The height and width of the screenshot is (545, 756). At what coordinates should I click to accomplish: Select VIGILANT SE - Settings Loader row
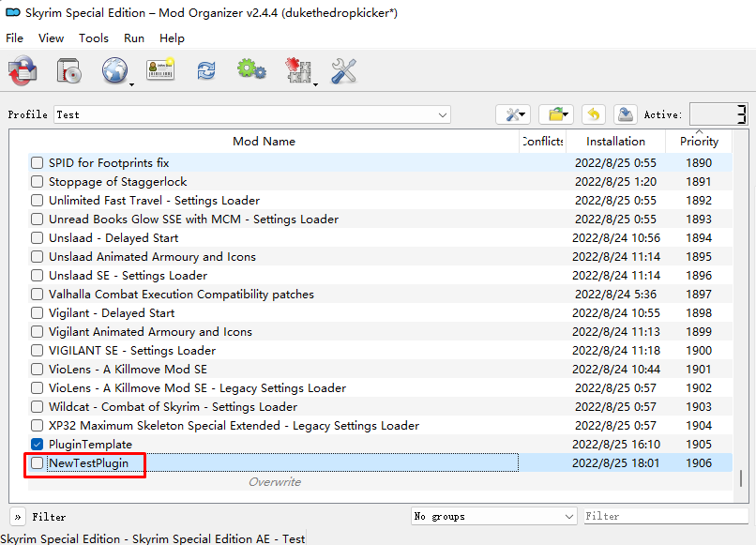[x=381, y=351]
